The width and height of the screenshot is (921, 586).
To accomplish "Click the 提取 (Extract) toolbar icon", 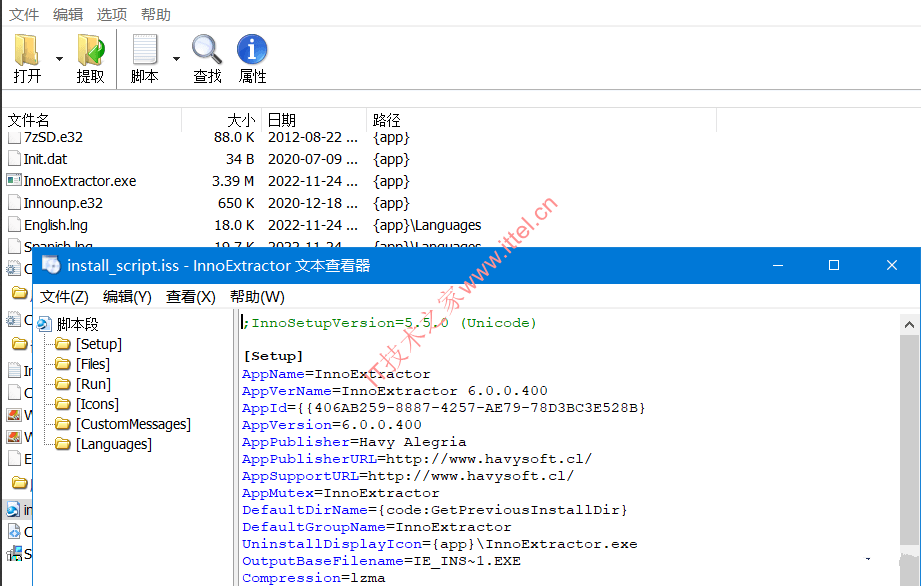I will [x=90, y=50].
